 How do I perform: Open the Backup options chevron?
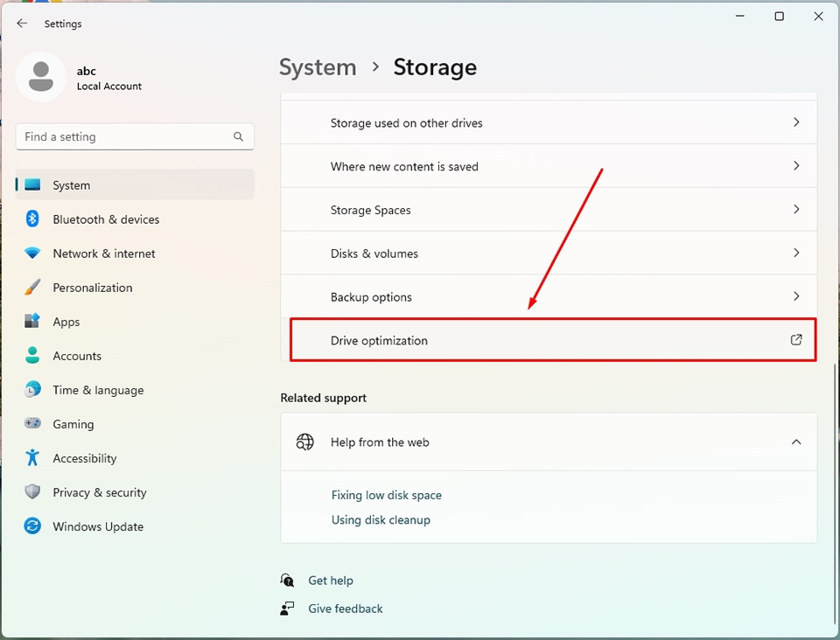point(796,296)
